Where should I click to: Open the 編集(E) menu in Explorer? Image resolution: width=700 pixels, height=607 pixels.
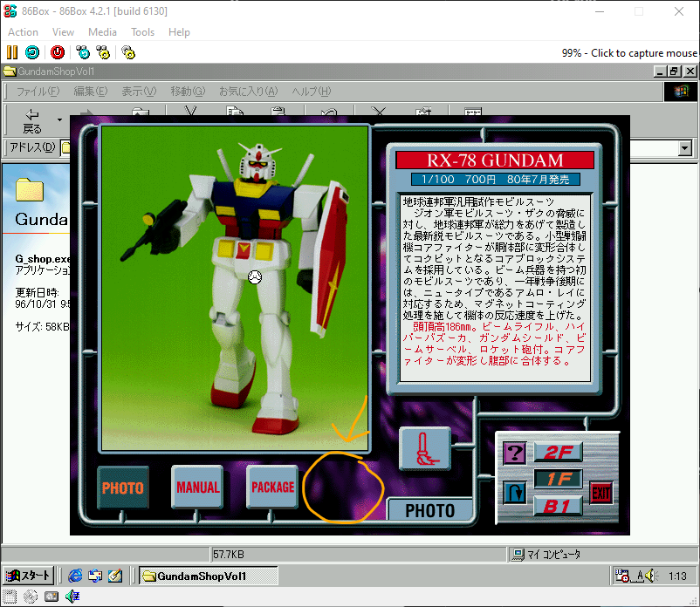click(90, 92)
